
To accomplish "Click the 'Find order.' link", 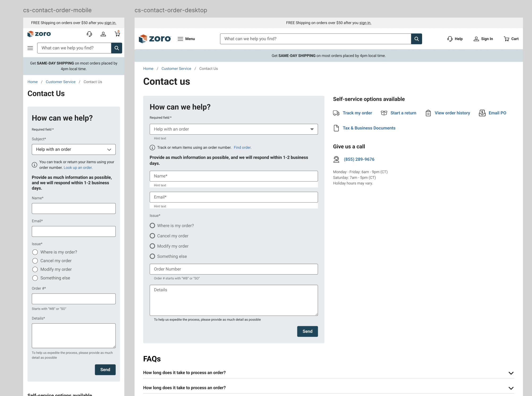I will [242, 148].
